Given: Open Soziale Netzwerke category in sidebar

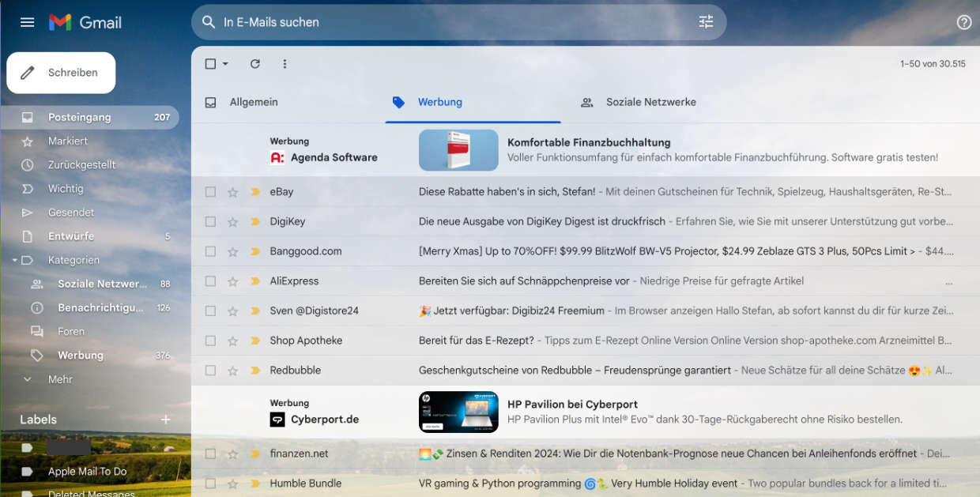Looking at the screenshot, I should point(89,284).
